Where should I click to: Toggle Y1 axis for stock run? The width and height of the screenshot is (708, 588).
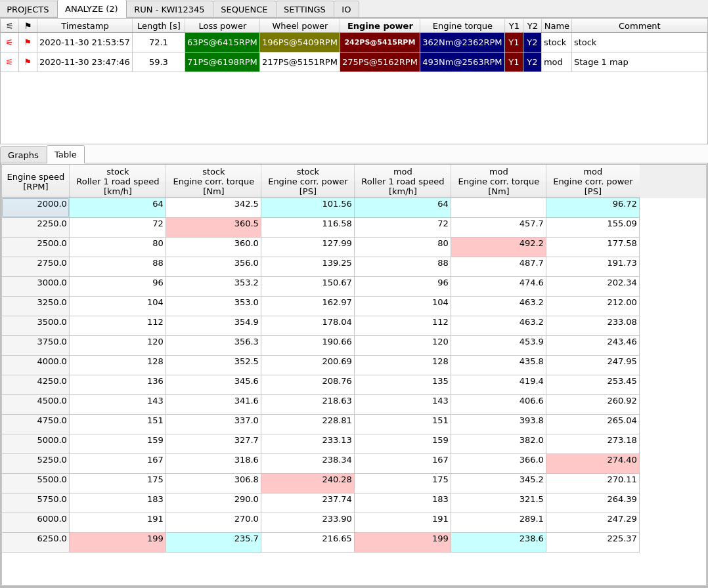click(514, 43)
